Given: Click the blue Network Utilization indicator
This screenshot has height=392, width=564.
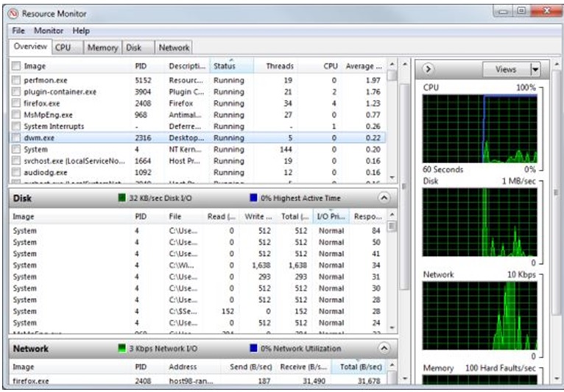Looking at the screenshot, I should click(253, 349).
